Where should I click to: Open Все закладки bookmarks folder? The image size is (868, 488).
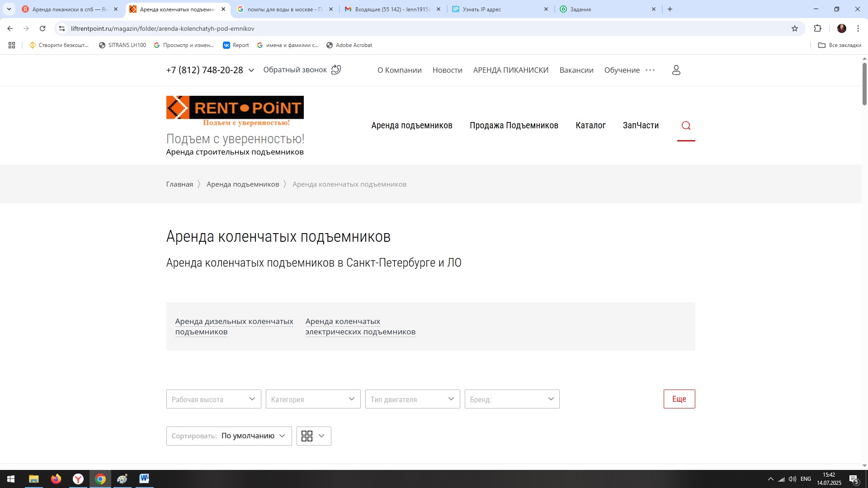pos(840,45)
